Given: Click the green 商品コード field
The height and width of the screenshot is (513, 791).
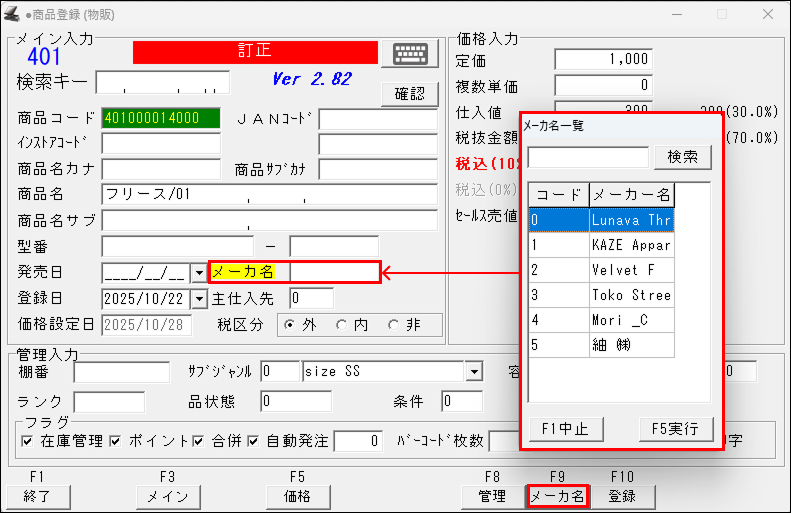Looking at the screenshot, I should tap(161, 118).
